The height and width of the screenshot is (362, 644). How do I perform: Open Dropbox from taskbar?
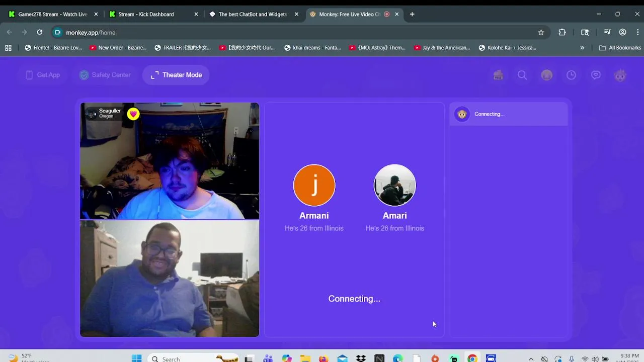361,358
